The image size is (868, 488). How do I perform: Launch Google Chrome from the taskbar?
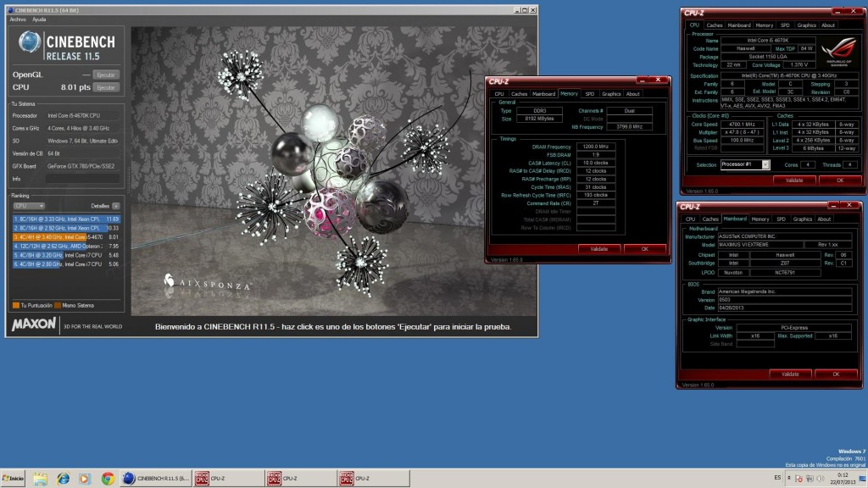point(108,479)
